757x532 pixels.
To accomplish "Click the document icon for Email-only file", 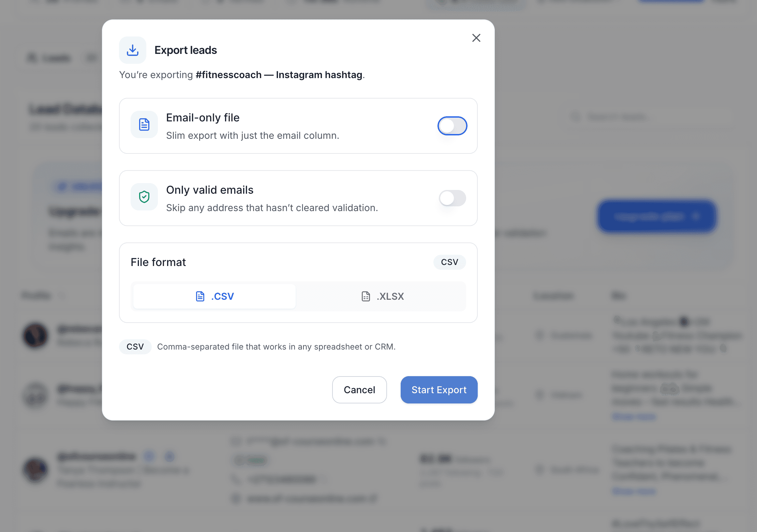I will (144, 124).
